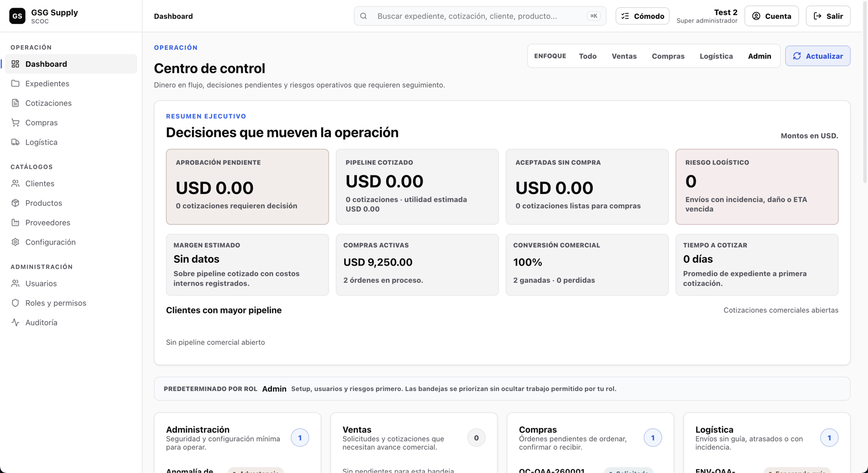Toggle the Cómodo density button
The width and height of the screenshot is (868, 473).
642,16
